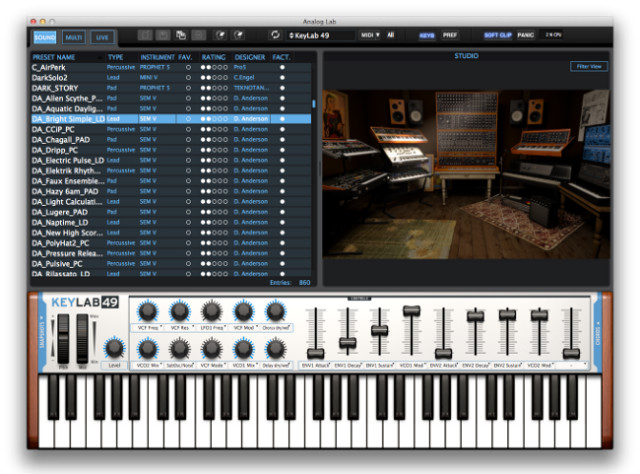Select the DA_Naptime_LD preset

tap(171, 223)
